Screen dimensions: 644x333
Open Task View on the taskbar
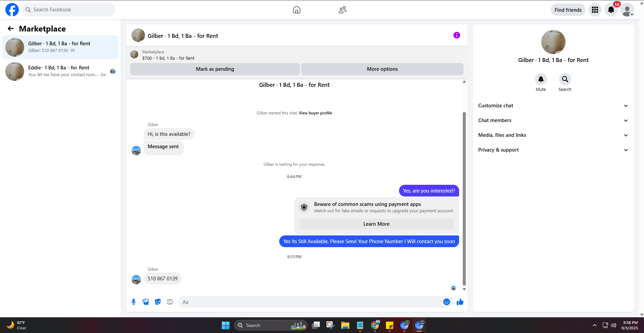pyautogui.click(x=316, y=325)
